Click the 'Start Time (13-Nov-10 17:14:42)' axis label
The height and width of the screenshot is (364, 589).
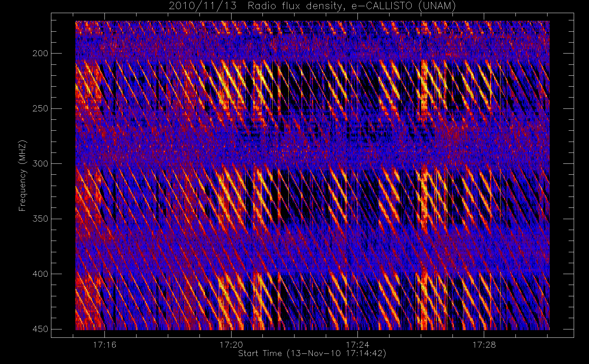312,353
